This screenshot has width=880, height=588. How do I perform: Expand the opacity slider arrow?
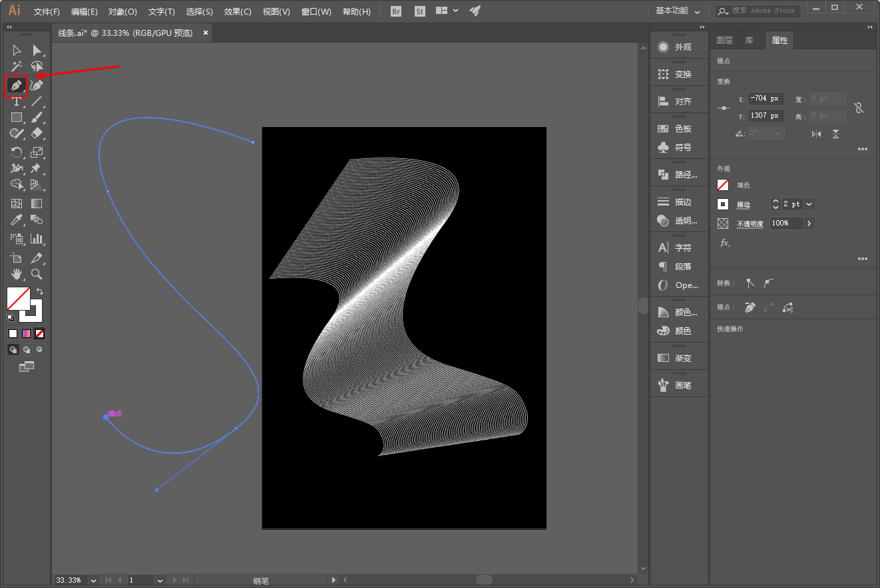pyautogui.click(x=809, y=223)
